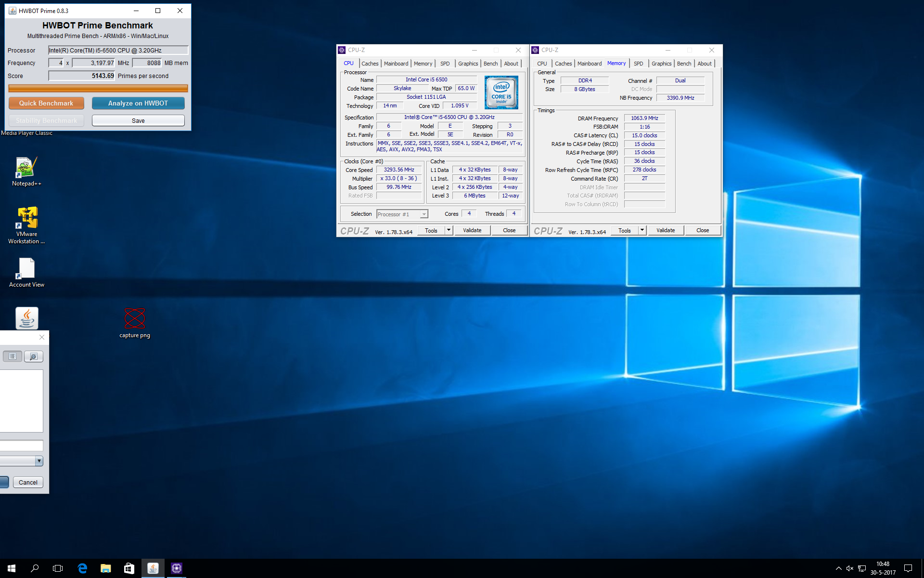The image size is (924, 578).
Task: Click the Score field showing 5143.69
Action: [x=82, y=76]
